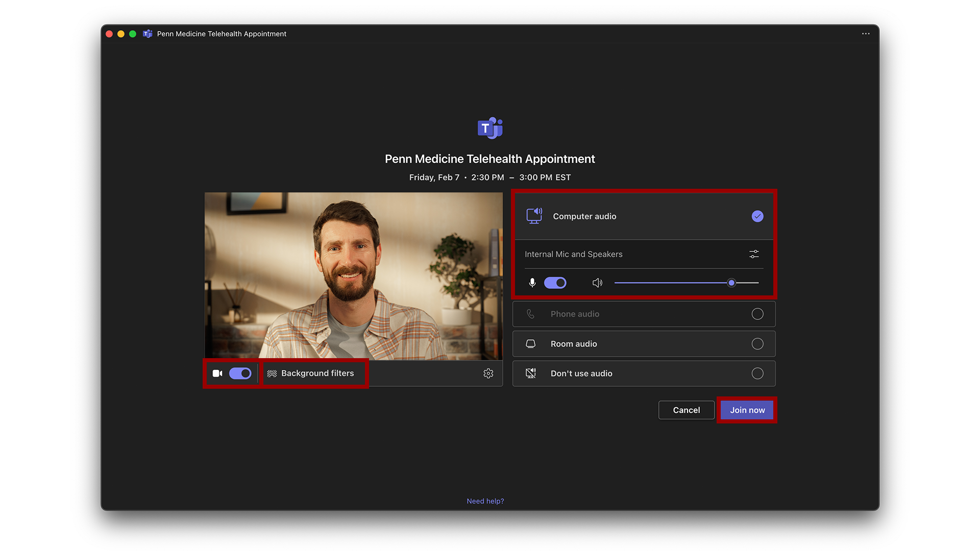The width and height of the screenshot is (980, 551).
Task: Open the Internal Mic and Speakers device selector
Action: click(573, 254)
